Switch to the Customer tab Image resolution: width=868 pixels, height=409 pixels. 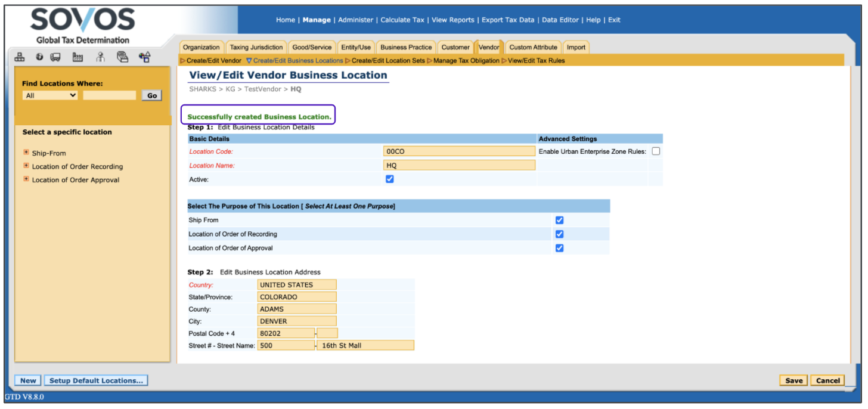(455, 47)
